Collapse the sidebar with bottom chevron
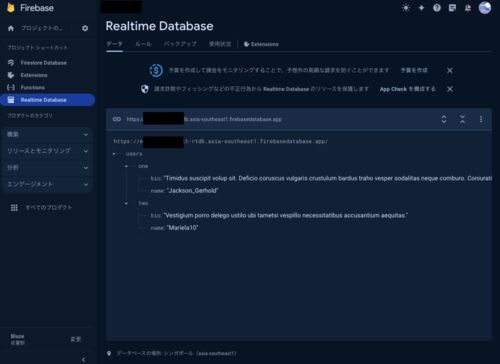500x364 pixels. point(83,359)
